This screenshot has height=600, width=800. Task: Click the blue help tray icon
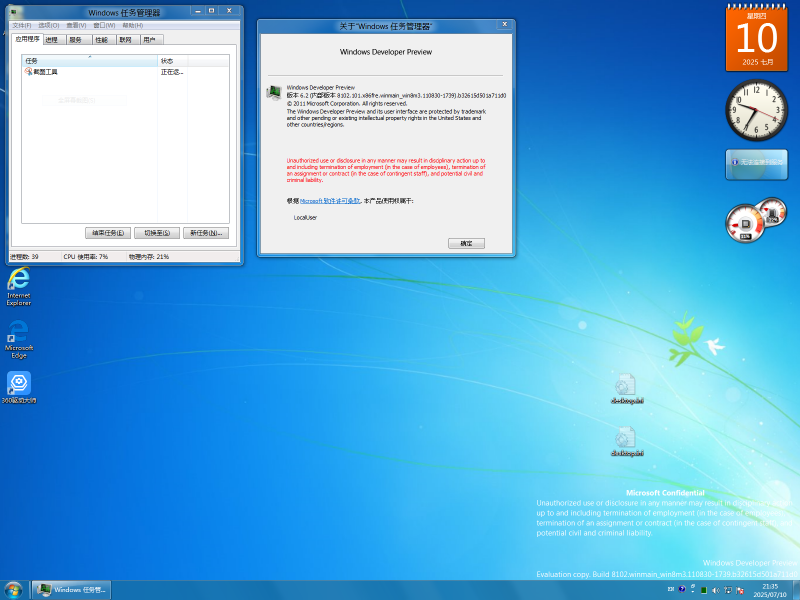pyautogui.click(x=682, y=589)
